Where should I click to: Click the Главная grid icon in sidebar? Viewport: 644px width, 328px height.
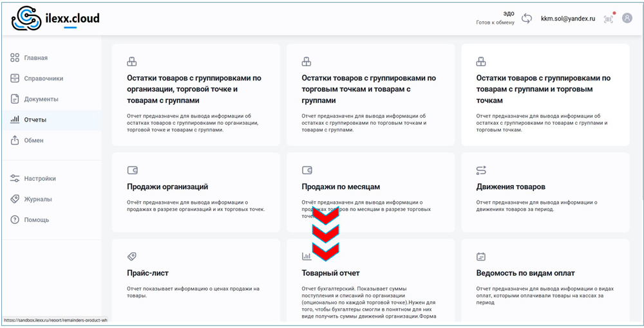click(15, 58)
